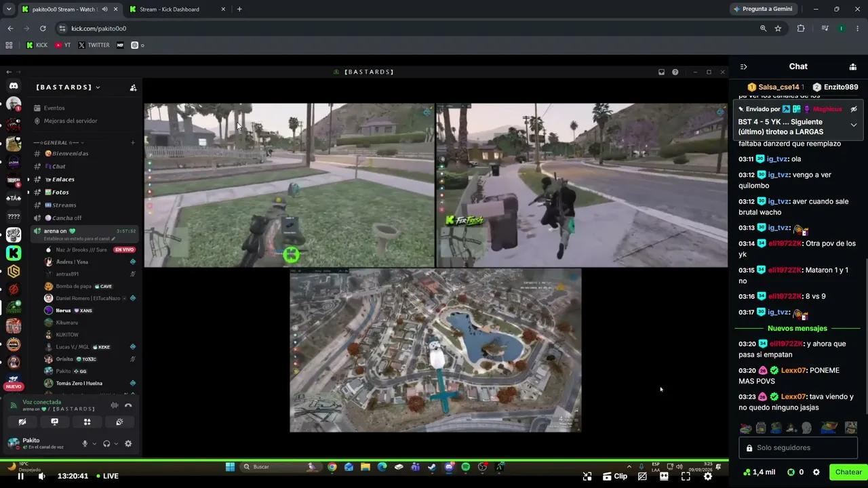This screenshot has height=488, width=868.
Task: Add a channel to the GENERAL category
Action: pyautogui.click(x=133, y=143)
